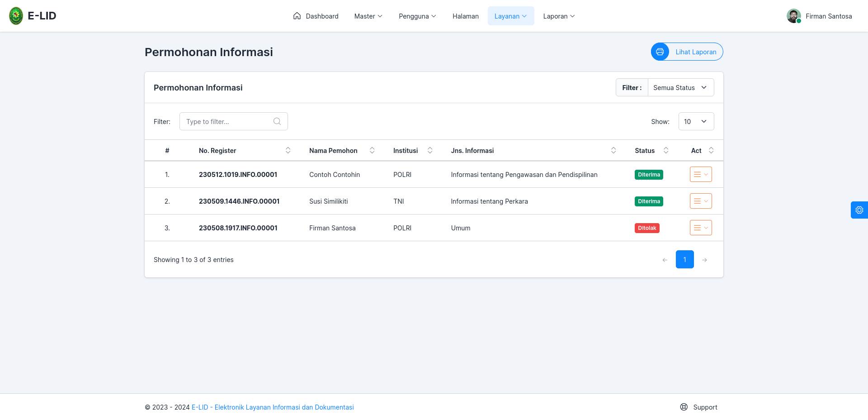868x420 pixels.
Task: Open the Laporan menu
Action: [x=559, y=16]
